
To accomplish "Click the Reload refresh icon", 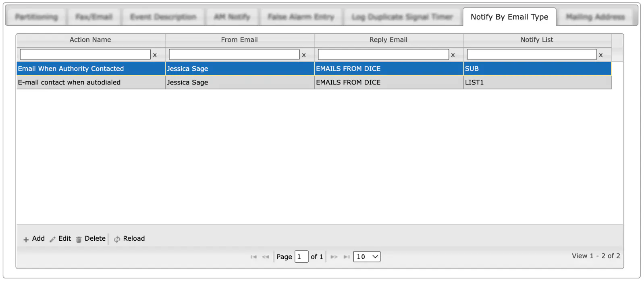I will (x=117, y=240).
